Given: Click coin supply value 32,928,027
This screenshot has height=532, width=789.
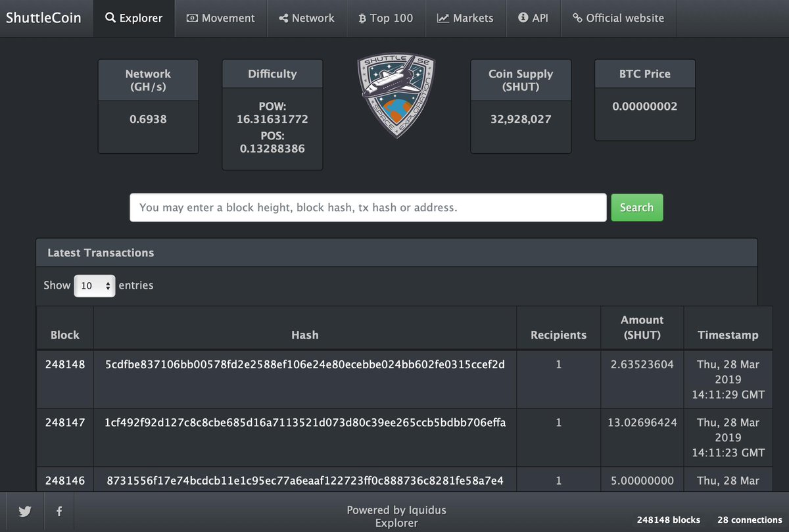Looking at the screenshot, I should (521, 119).
